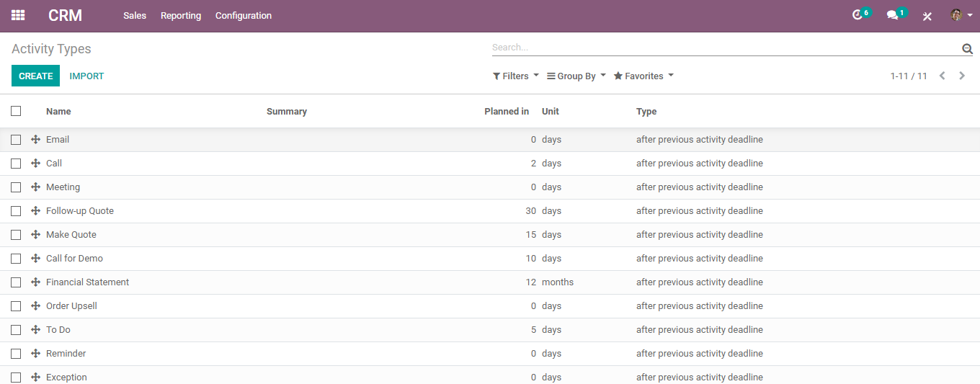Open the Group By dropdown
Image resolution: width=980 pixels, height=384 pixels.
tap(576, 76)
